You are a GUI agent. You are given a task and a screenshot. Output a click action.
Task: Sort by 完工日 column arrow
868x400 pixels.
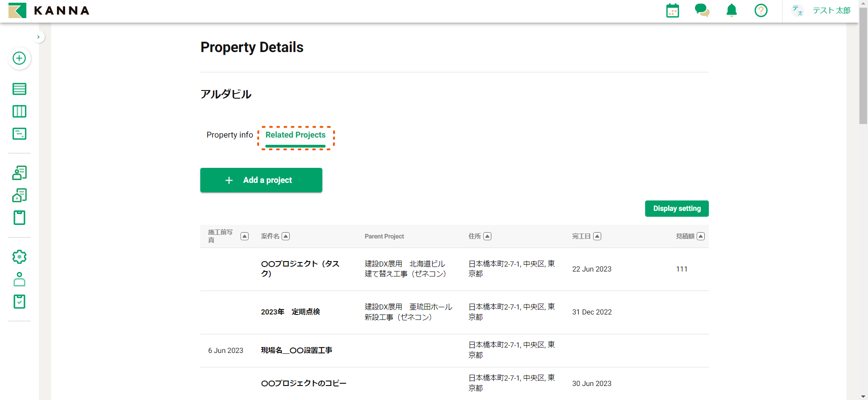pos(597,236)
